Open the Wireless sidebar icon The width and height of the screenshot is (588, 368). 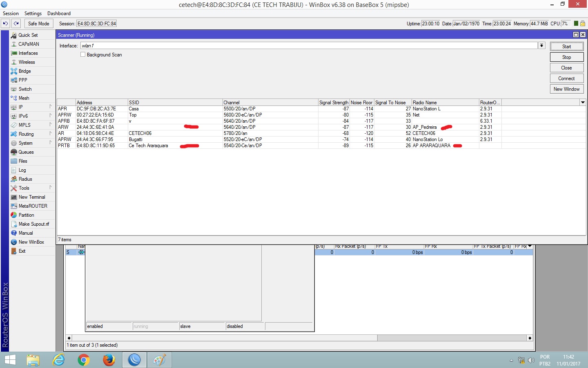[14, 62]
